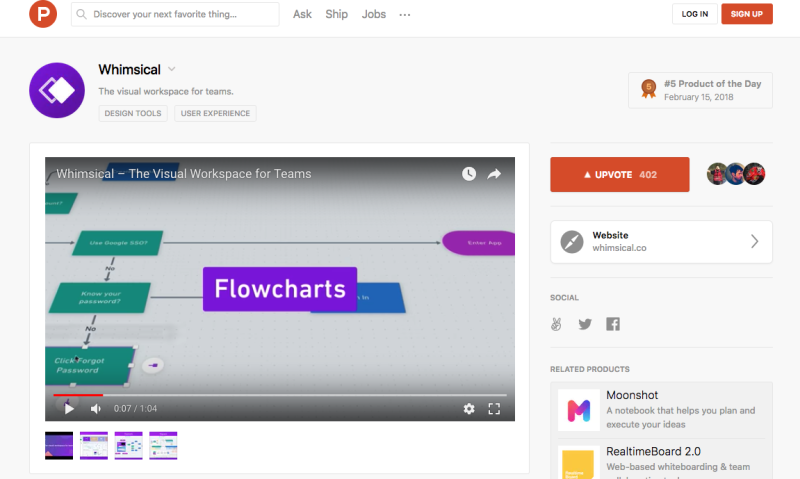Image resolution: width=800 pixels, height=479 pixels.
Task: Open the Ship menu item
Action: [337, 14]
